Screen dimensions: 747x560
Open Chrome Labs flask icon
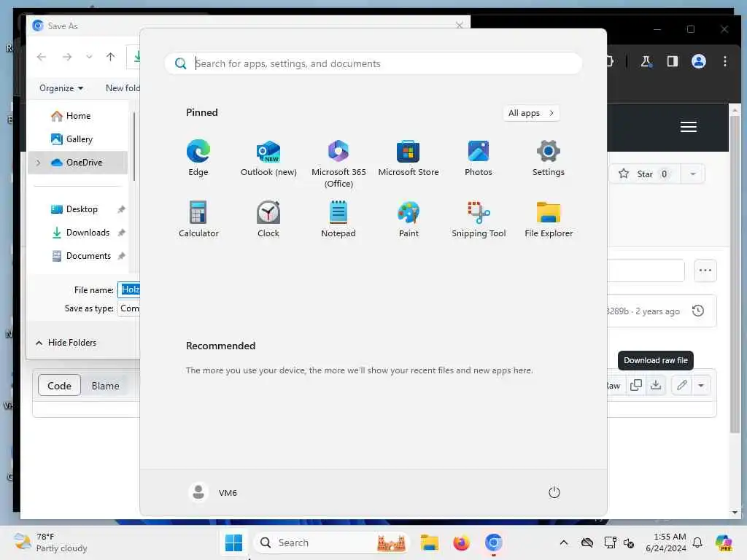(646, 61)
